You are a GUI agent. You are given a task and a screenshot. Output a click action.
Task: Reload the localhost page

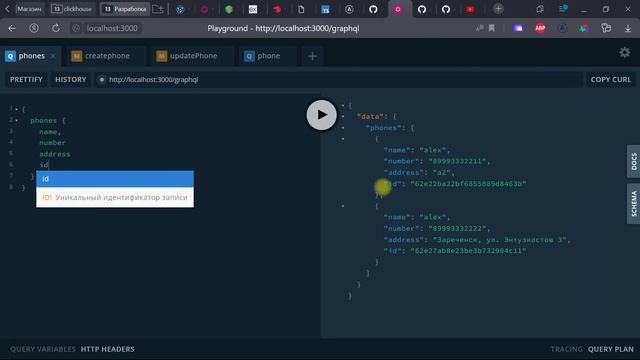pyautogui.click(x=56, y=28)
